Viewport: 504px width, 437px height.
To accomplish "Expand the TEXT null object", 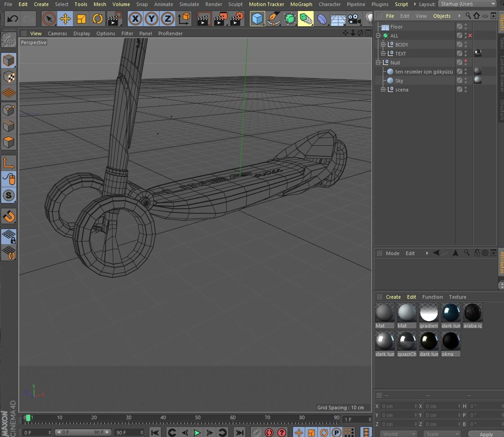I will [383, 53].
